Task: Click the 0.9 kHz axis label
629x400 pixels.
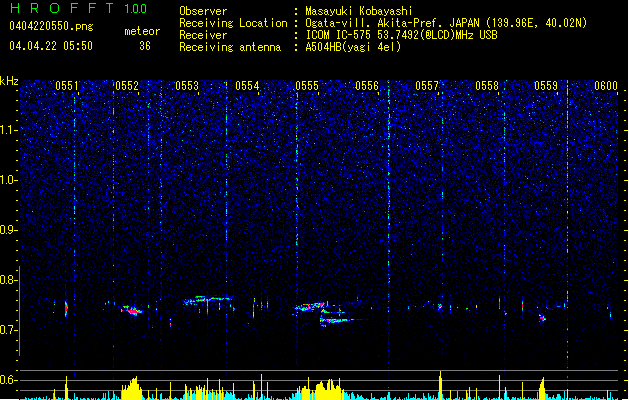Action: (9, 230)
